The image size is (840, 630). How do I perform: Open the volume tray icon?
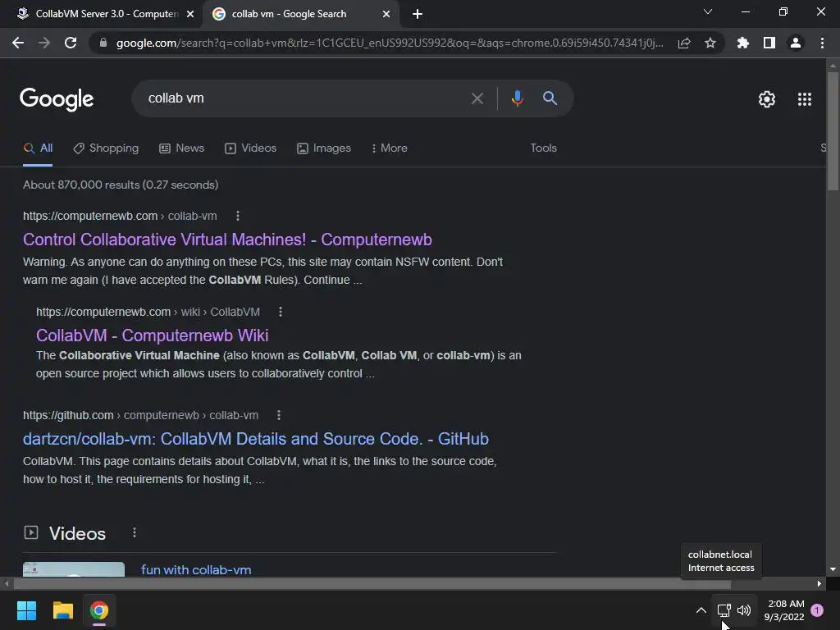[x=743, y=610]
